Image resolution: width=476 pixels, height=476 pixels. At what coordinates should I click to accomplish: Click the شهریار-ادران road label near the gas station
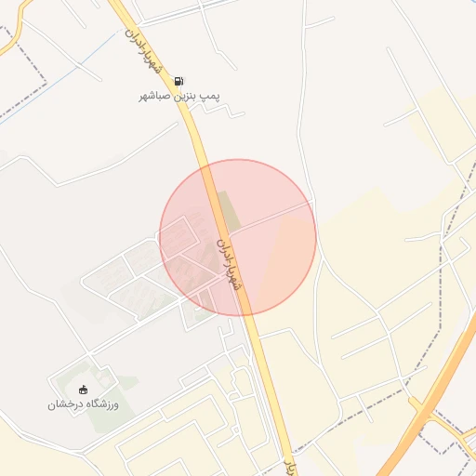coord(143,52)
